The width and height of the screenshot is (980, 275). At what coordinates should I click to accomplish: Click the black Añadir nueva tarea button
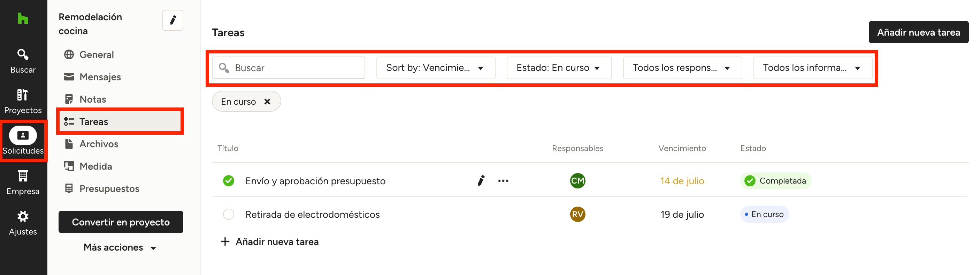[x=918, y=32]
